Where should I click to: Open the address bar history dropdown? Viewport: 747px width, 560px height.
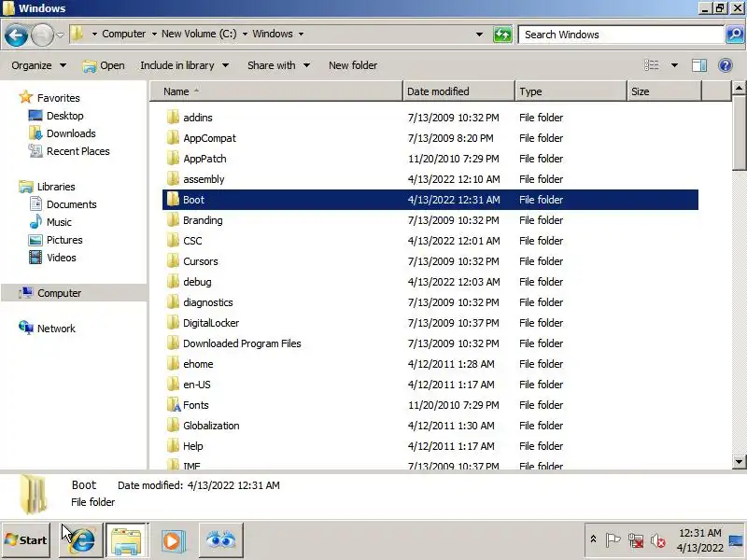479,35
